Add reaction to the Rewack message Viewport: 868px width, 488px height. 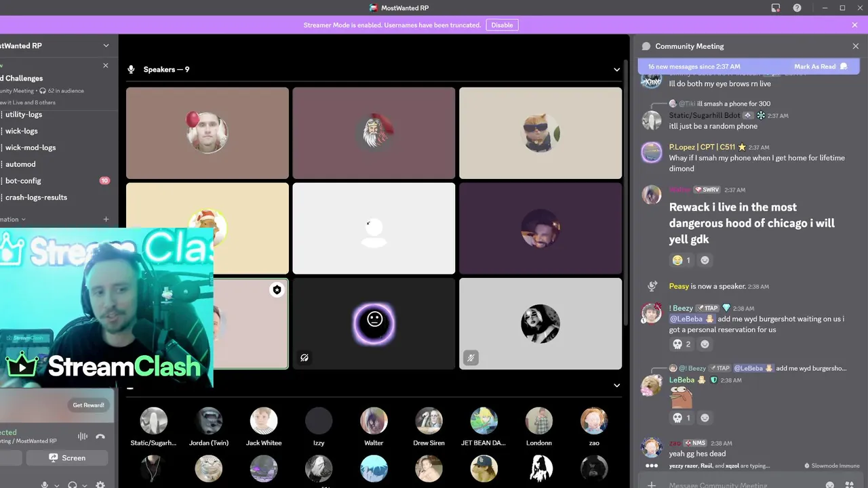[x=705, y=260]
